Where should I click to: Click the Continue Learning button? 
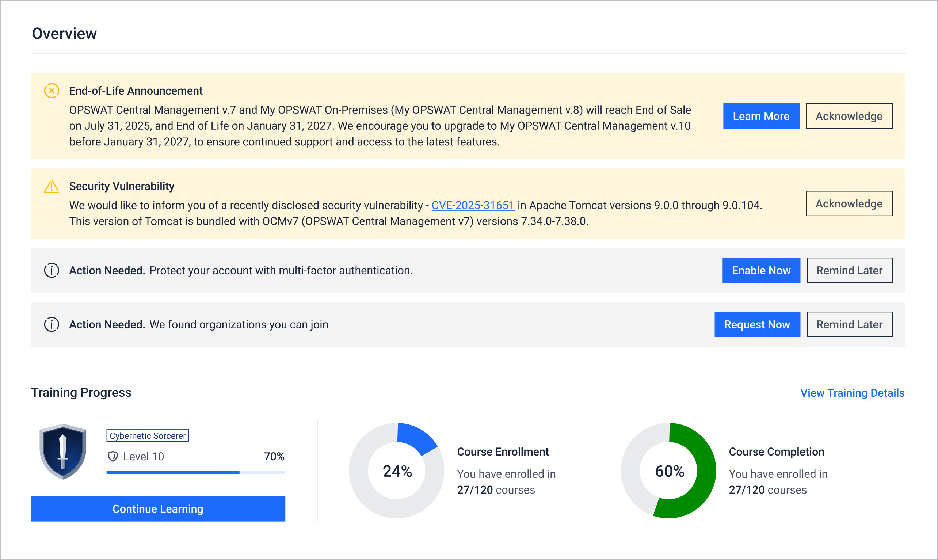(158, 509)
